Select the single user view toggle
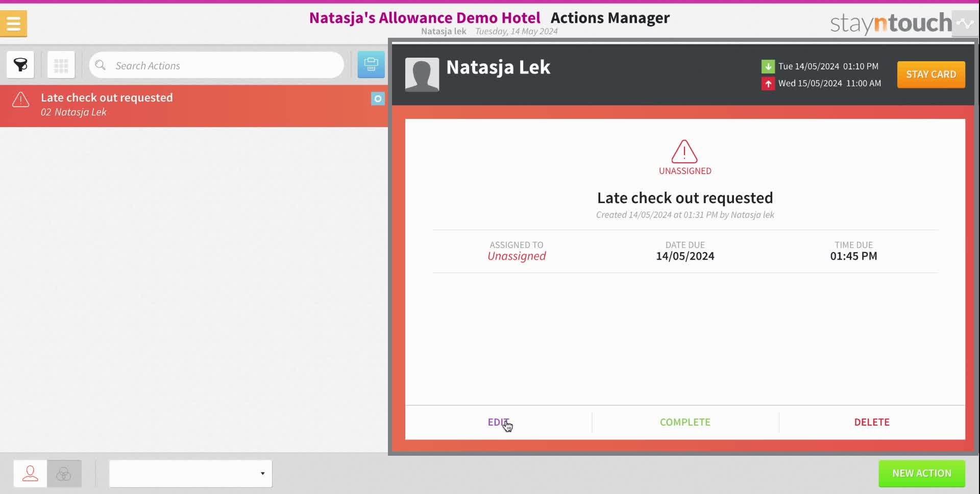 (30, 474)
